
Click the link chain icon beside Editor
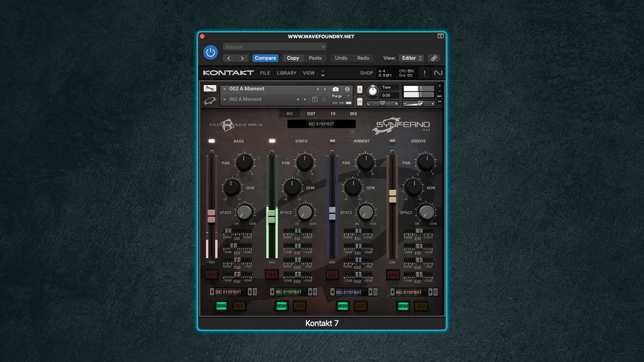[x=434, y=58]
